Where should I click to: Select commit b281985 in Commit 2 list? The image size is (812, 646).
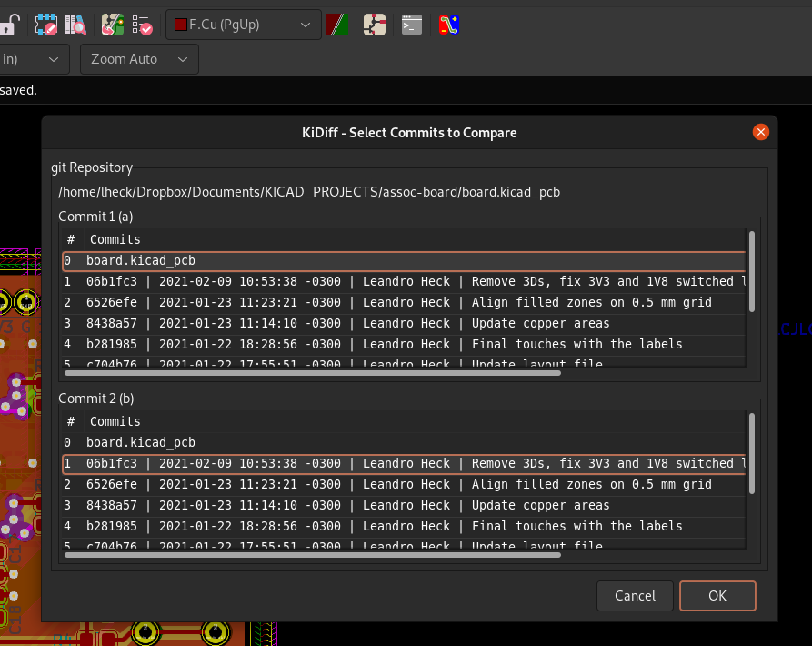click(x=404, y=526)
